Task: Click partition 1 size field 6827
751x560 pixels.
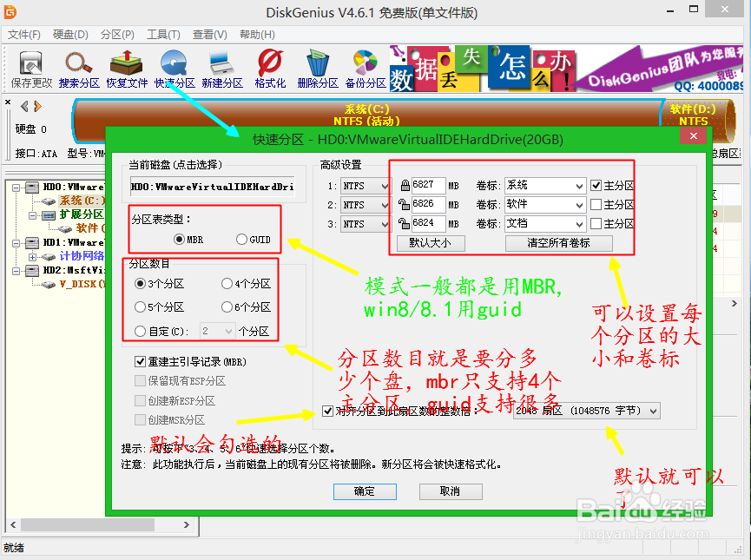Action: 428,185
